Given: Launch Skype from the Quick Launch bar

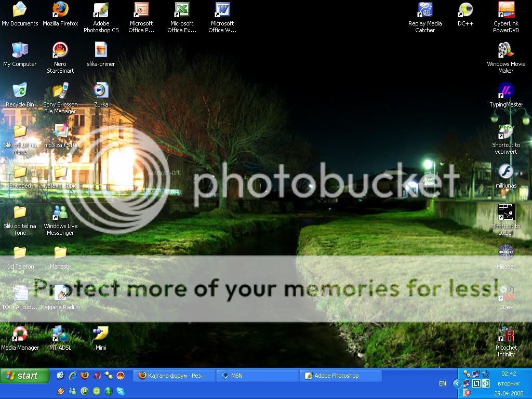Looking at the screenshot, I should coord(121,391).
